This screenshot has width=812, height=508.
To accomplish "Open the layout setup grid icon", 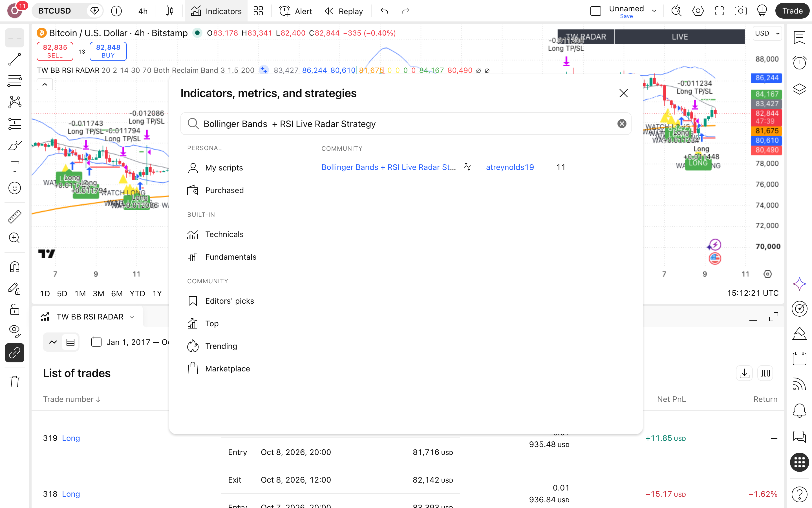I will [258, 11].
